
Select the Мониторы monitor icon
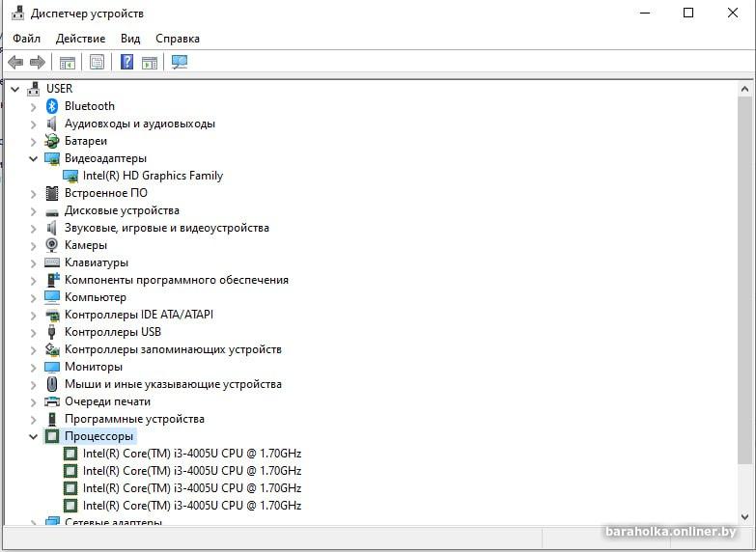[52, 367]
